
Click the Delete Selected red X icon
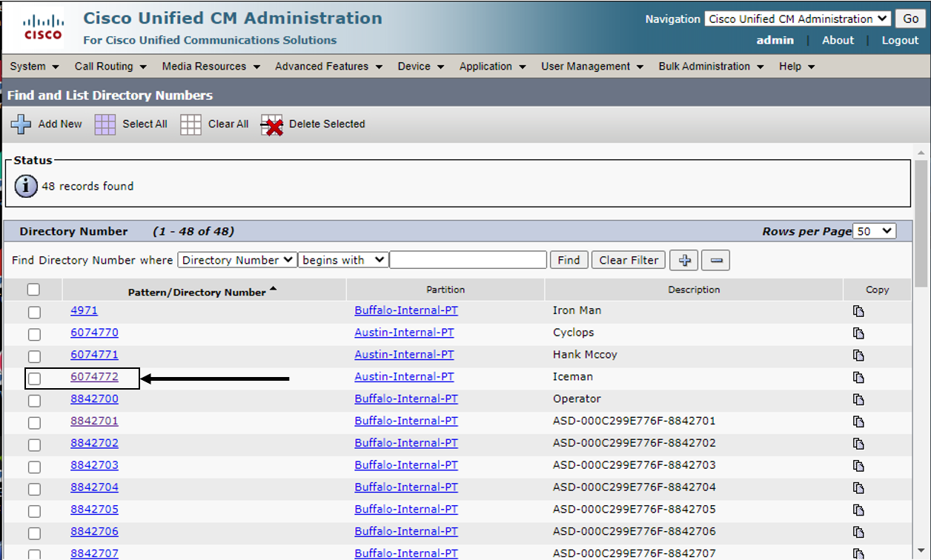[x=272, y=125]
